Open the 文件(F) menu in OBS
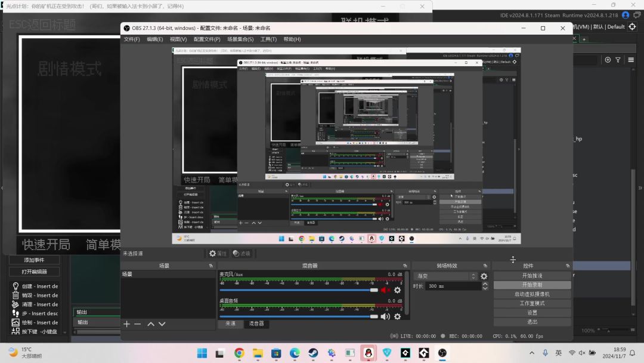644x363 pixels. 131,39
